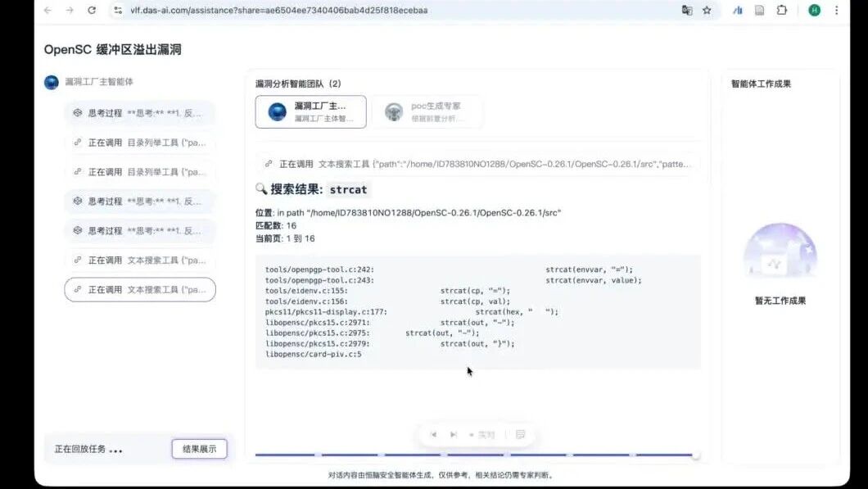Expand the 正在调用 文本搜索工具 call row in main panel
This screenshot has height=489, width=868.
[477, 164]
